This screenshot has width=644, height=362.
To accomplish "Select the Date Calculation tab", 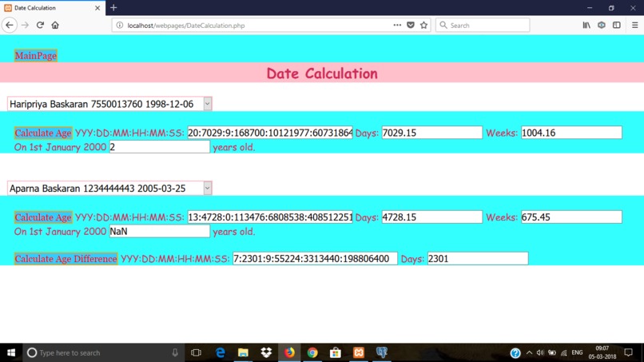I will [x=53, y=8].
